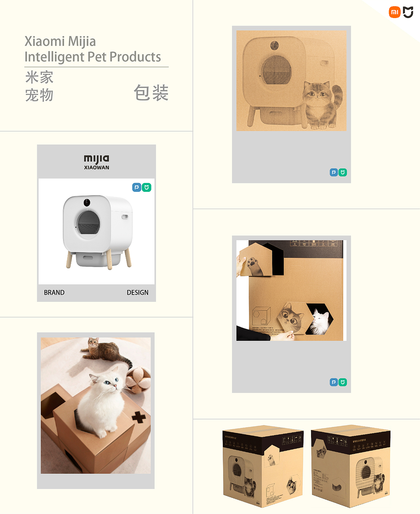Click the Mijia shield logo icon
The height and width of the screenshot is (514, 420).
[408, 12]
